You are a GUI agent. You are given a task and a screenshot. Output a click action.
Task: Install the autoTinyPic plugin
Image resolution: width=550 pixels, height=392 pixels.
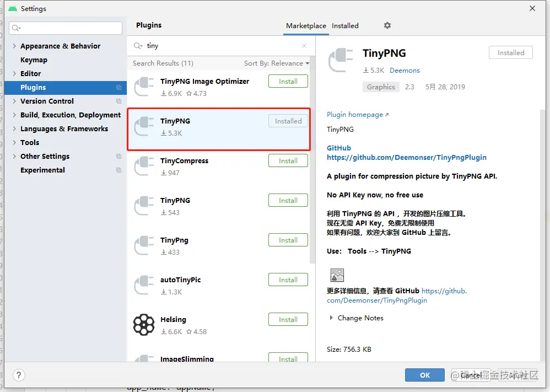click(288, 280)
